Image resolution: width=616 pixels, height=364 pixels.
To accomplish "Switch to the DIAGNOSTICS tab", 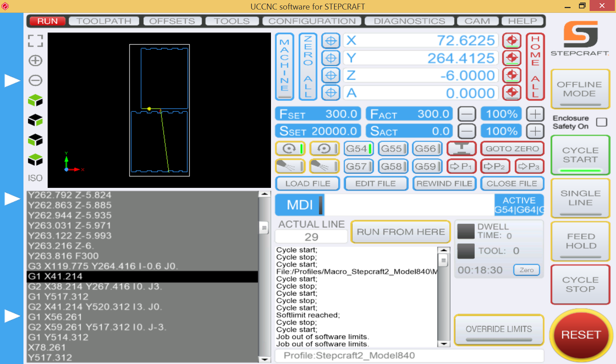I will click(409, 21).
